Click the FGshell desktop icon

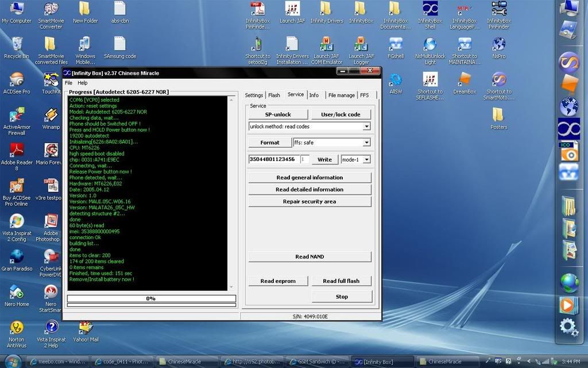tap(396, 48)
